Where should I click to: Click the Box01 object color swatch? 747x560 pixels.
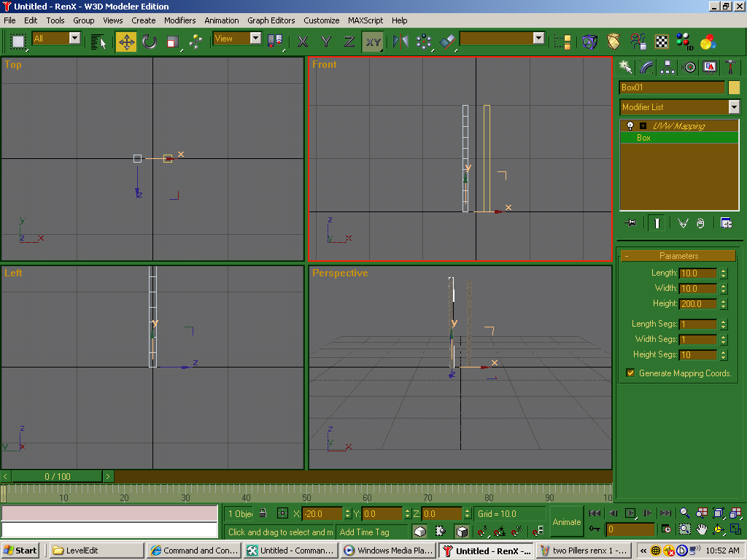pyautogui.click(x=734, y=87)
